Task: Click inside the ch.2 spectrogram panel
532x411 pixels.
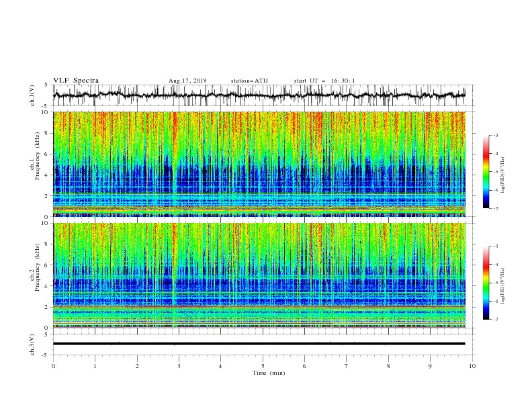Action: pyautogui.click(x=259, y=275)
